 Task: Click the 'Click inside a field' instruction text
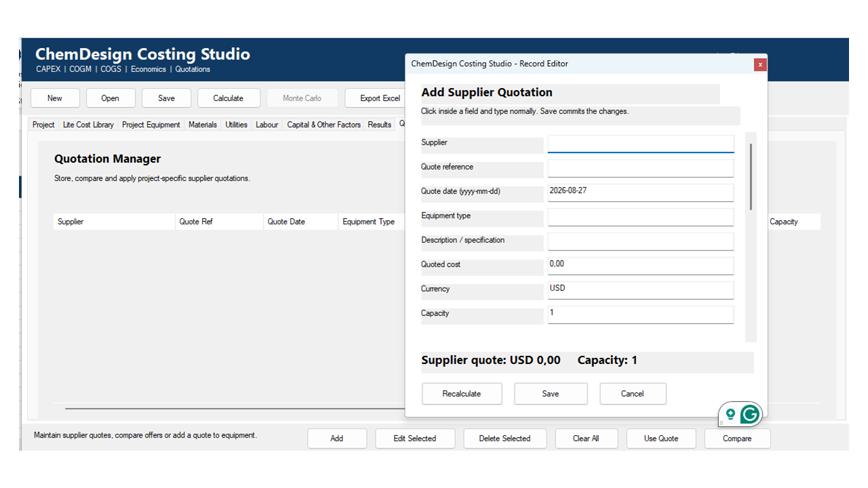[x=525, y=111]
